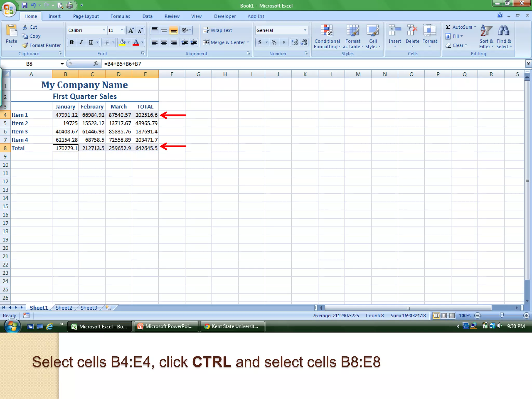532x399 pixels.
Task: Toggle Top Align vertical alignment
Action: click(155, 30)
